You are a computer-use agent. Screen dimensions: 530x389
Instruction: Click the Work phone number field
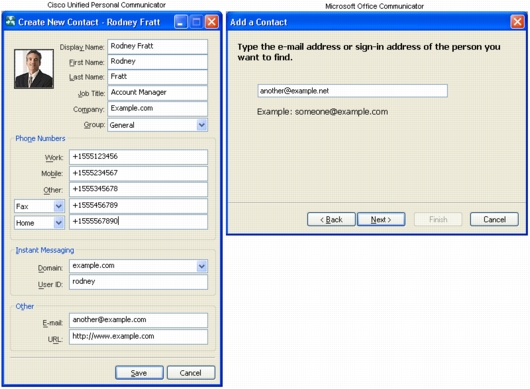[x=139, y=157]
